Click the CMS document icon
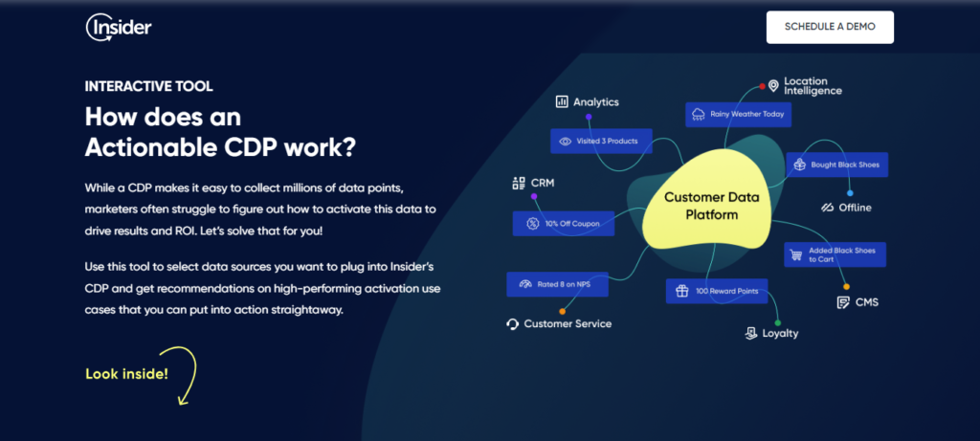Viewport: 980px width, 441px height. (843, 302)
